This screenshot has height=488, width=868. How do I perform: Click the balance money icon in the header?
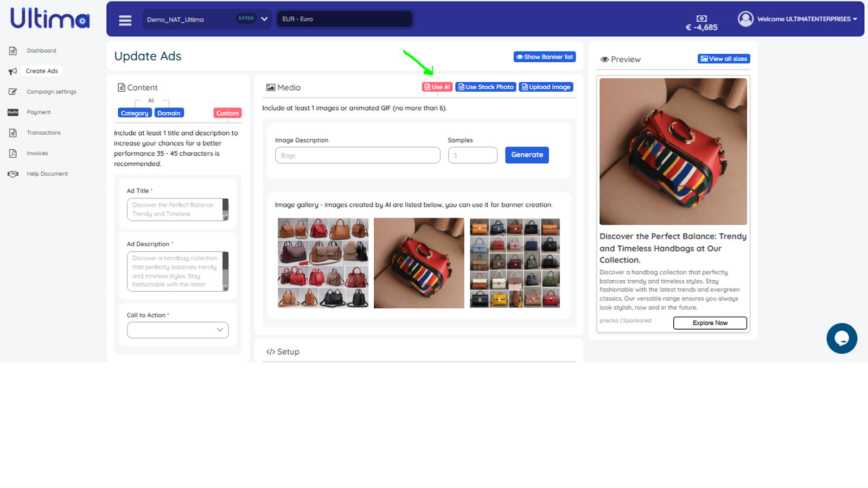pos(701,18)
